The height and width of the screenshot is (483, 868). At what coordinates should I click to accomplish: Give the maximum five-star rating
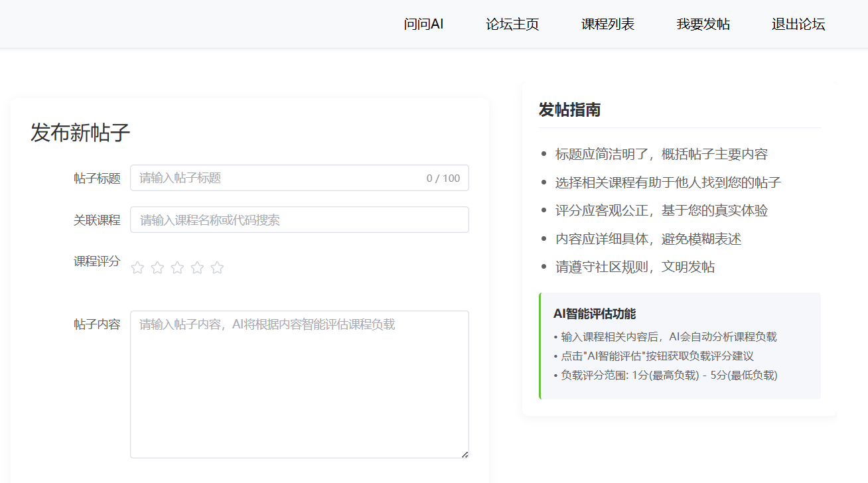[217, 267]
